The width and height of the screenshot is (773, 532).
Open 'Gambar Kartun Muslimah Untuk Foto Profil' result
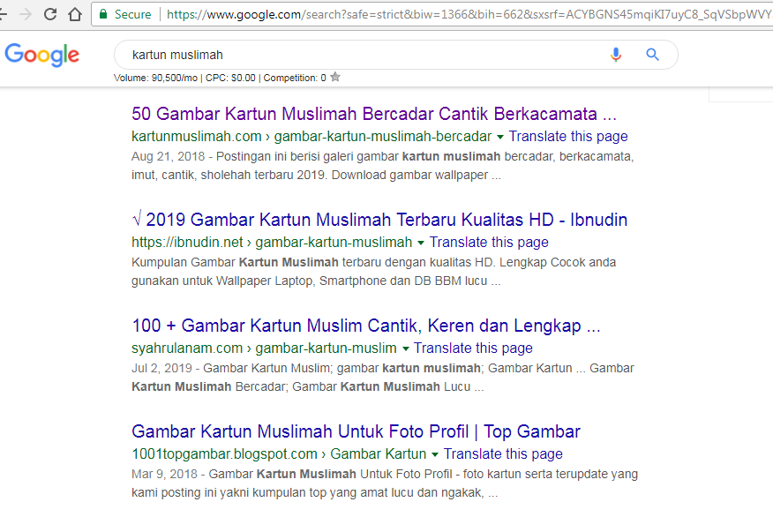356,431
